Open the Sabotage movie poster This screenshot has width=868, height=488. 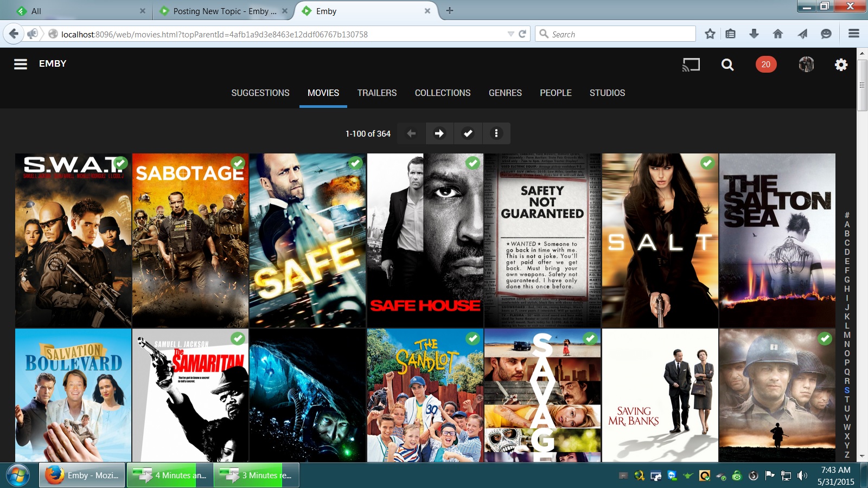[190, 240]
